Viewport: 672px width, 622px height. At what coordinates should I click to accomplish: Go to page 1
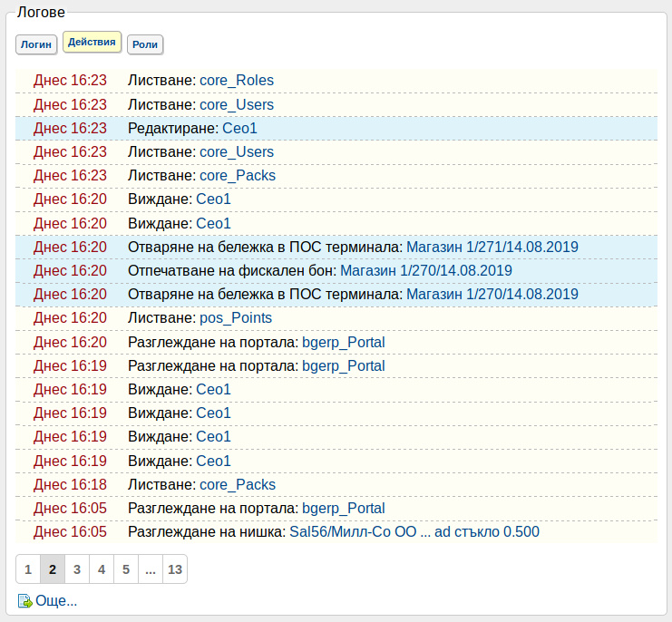pyautogui.click(x=28, y=569)
